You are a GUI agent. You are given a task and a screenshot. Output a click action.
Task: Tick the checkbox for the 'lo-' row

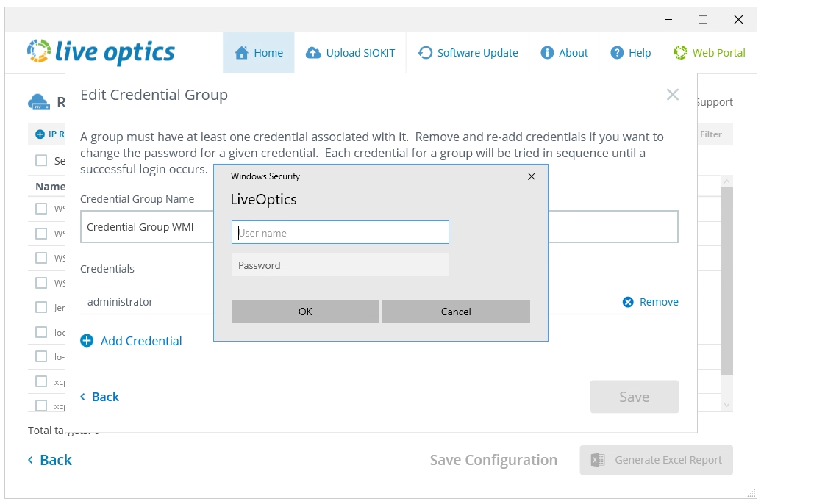pyautogui.click(x=41, y=356)
